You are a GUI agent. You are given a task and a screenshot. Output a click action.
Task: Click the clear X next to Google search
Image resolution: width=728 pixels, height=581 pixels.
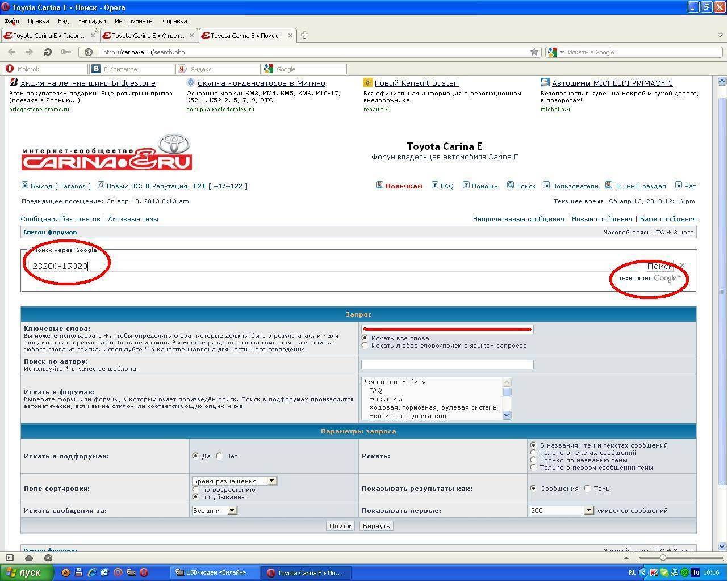683,265
